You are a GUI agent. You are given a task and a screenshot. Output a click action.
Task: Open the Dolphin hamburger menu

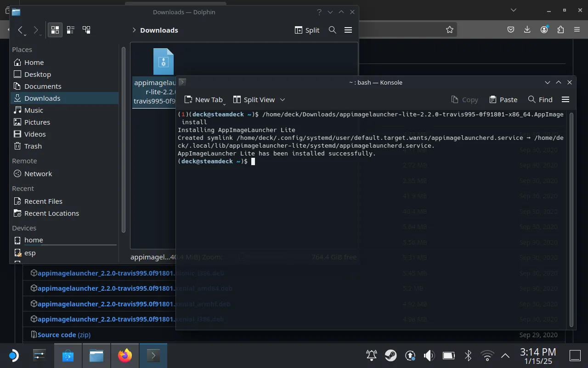[x=348, y=30]
